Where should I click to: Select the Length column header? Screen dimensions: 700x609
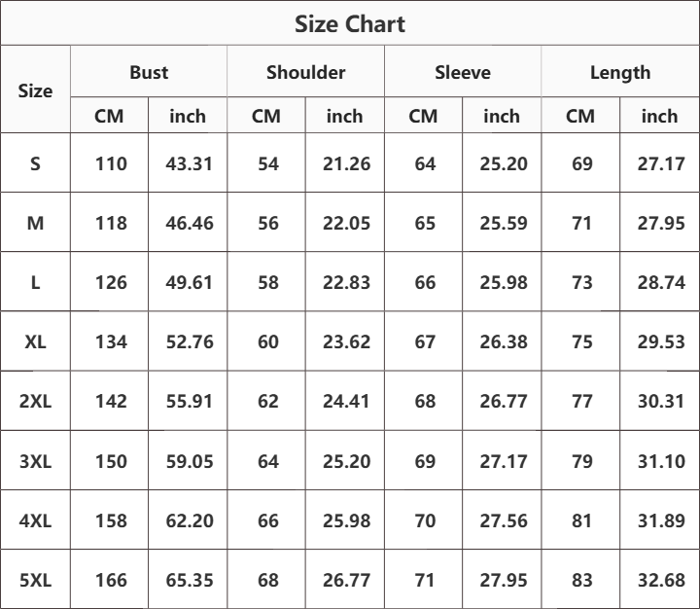(620, 73)
